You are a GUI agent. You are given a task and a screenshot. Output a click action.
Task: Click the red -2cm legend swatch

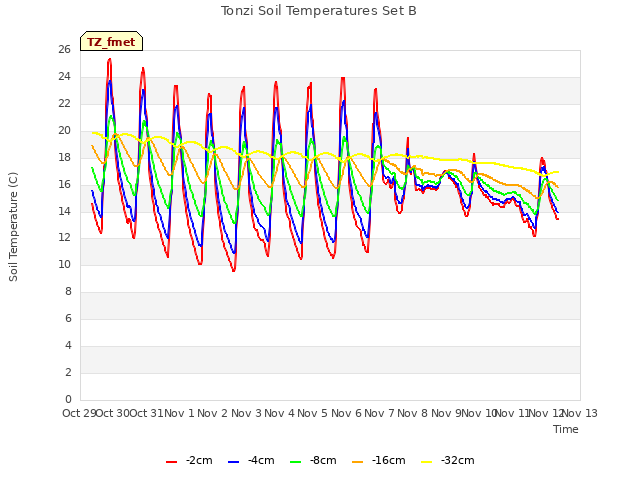coord(171,462)
